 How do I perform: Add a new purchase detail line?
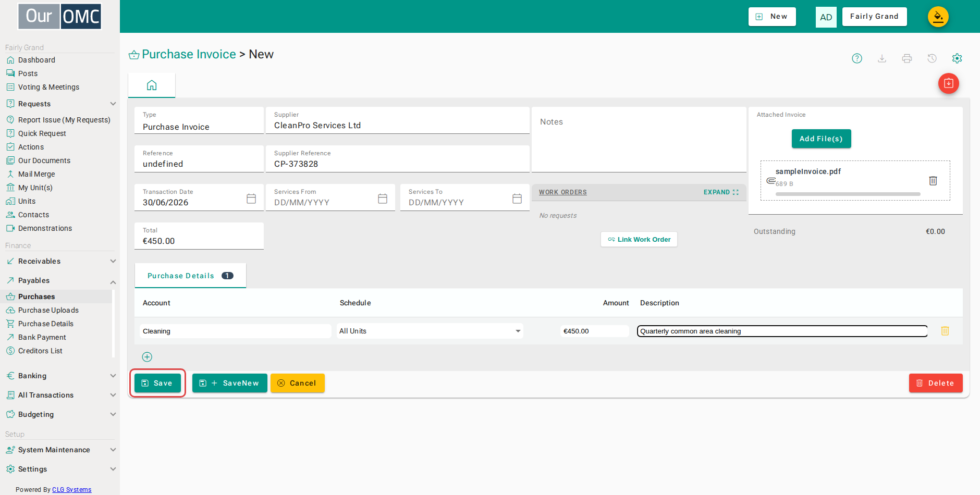tap(147, 357)
